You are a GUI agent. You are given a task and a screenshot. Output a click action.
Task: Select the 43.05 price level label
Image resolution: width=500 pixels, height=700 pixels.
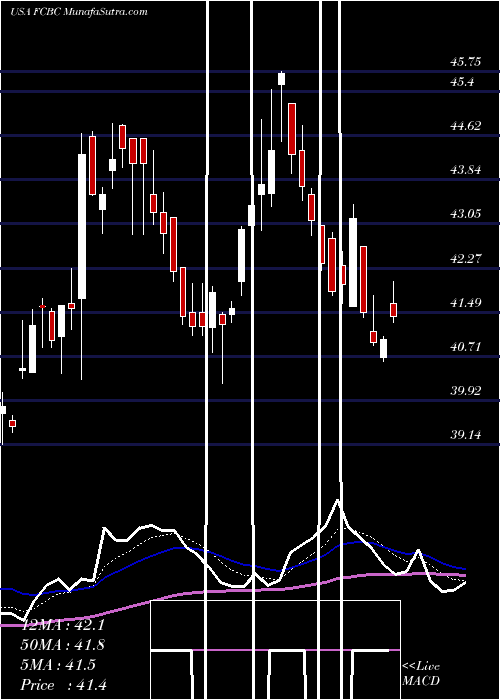(x=466, y=214)
